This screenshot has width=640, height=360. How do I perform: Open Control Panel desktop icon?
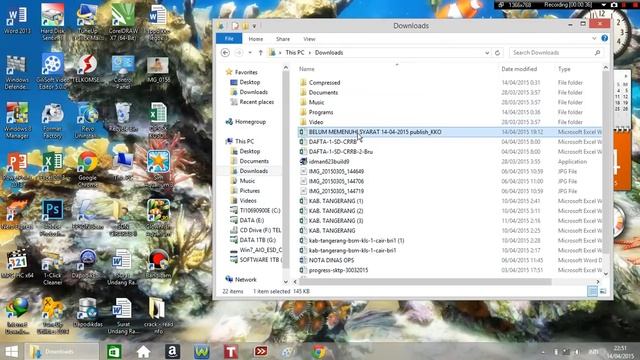click(x=123, y=72)
